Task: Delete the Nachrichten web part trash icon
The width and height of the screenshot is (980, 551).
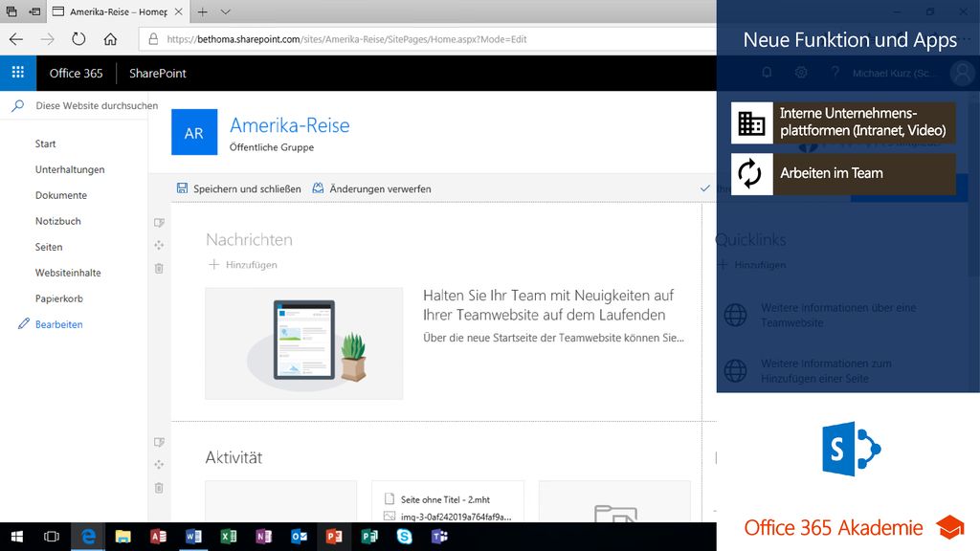Action: pyautogui.click(x=160, y=269)
